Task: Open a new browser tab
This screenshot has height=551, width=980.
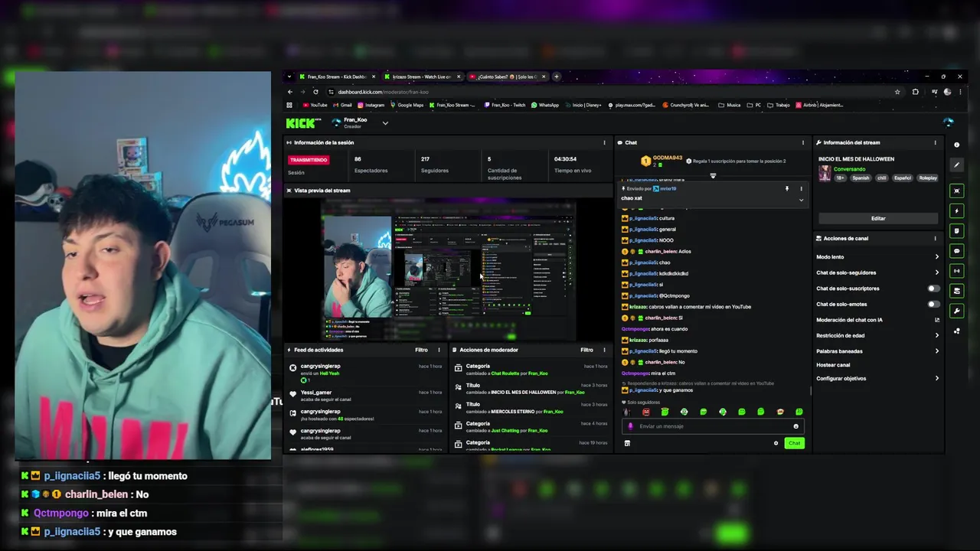Action: click(557, 77)
